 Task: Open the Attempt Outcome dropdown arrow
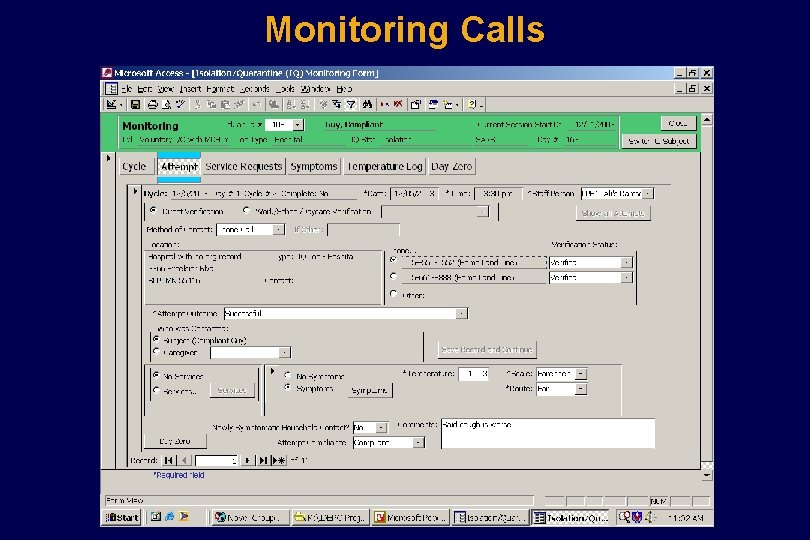pyautogui.click(x=461, y=314)
